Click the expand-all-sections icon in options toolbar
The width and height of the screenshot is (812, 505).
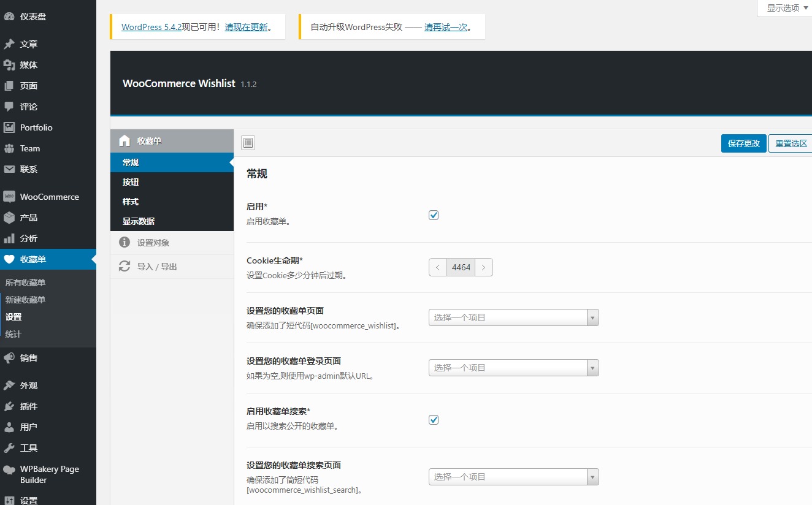(248, 143)
